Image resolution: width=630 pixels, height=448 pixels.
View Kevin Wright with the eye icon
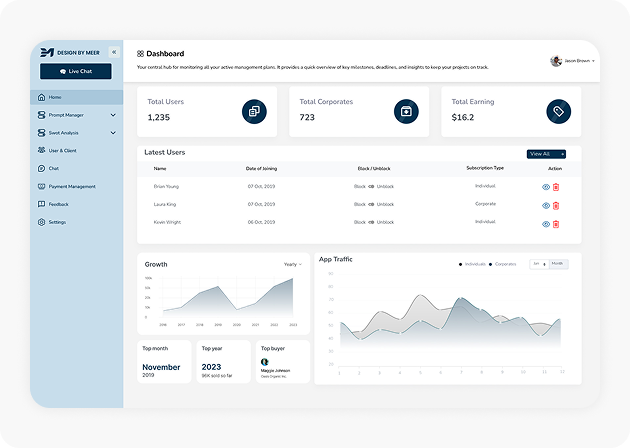tap(546, 224)
